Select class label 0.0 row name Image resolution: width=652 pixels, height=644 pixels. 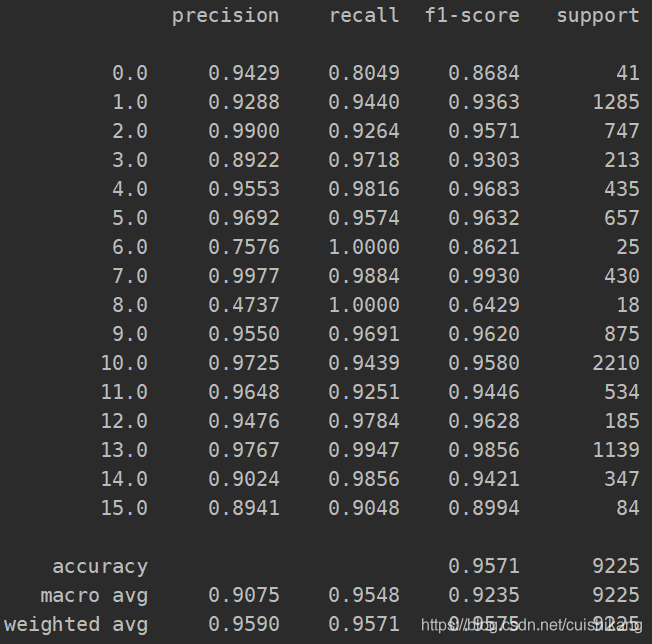(130, 73)
